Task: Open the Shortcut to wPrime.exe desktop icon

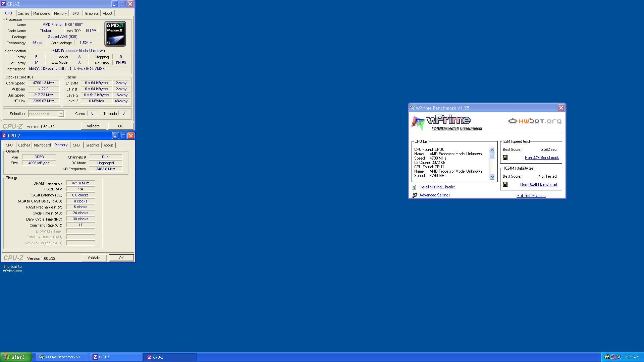Action: point(12,269)
